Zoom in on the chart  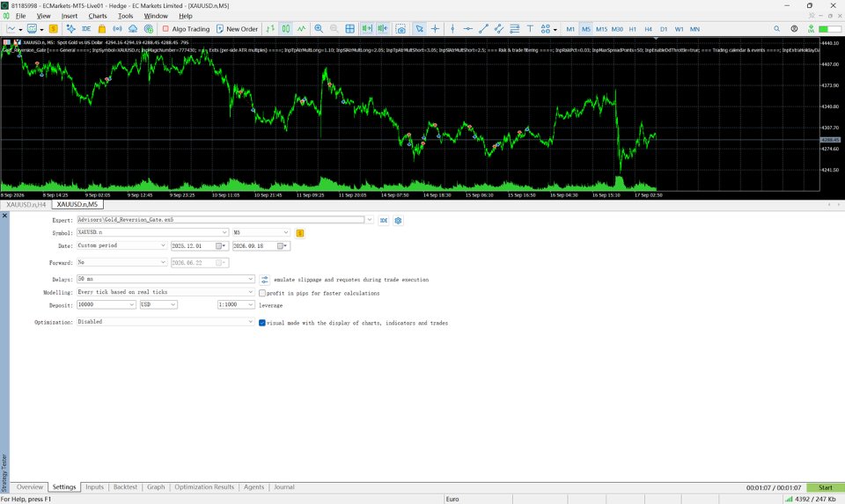pos(319,29)
